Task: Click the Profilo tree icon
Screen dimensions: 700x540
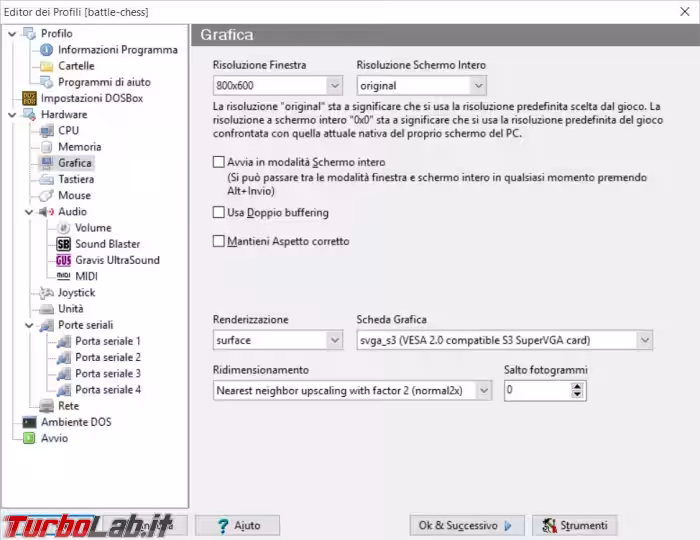Action: 29,33
